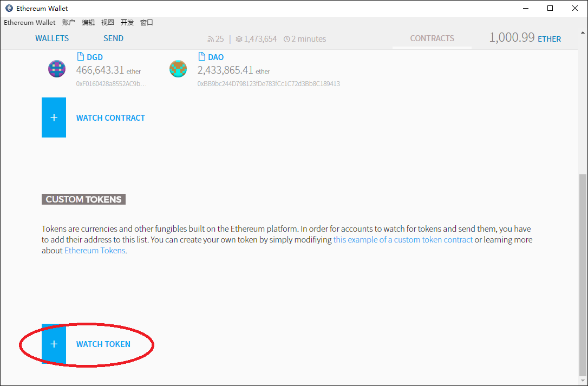Image resolution: width=588 pixels, height=386 pixels.
Task: Click the clock icon for last block time
Action: (286, 39)
